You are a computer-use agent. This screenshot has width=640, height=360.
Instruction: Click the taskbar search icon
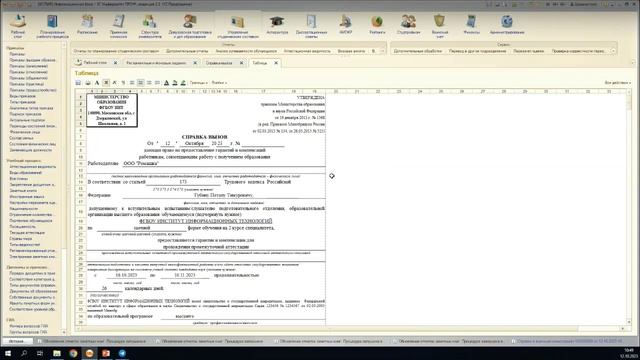[24, 353]
